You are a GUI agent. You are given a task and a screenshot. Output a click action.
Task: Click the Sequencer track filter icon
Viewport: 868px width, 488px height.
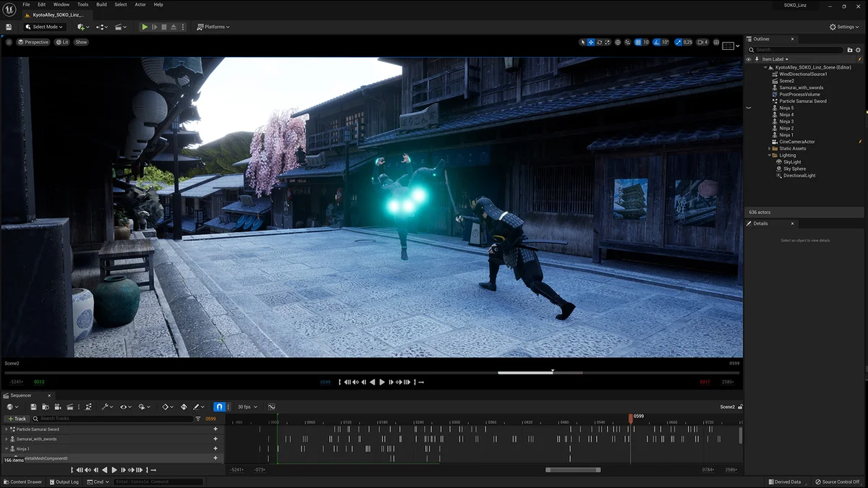click(198, 419)
